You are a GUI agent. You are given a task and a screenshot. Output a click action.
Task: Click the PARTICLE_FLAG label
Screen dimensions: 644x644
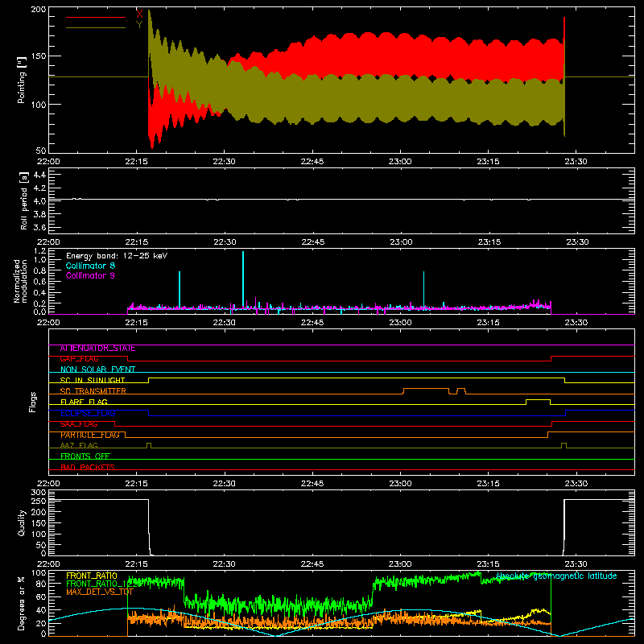click(90, 435)
